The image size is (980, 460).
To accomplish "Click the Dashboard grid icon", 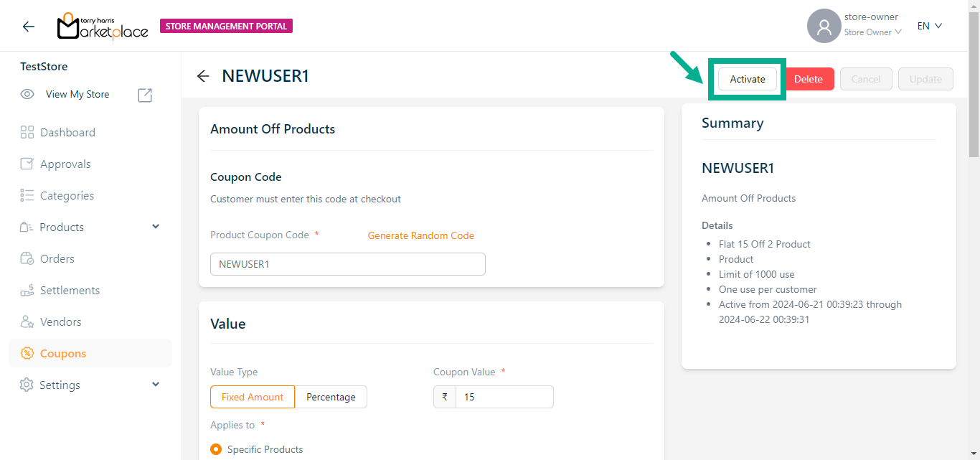I will pos(27,132).
